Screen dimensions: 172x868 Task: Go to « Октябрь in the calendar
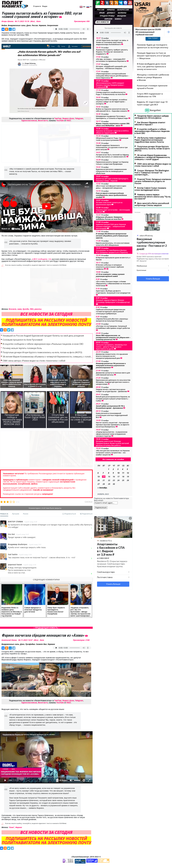pyautogui.click(x=102, y=488)
